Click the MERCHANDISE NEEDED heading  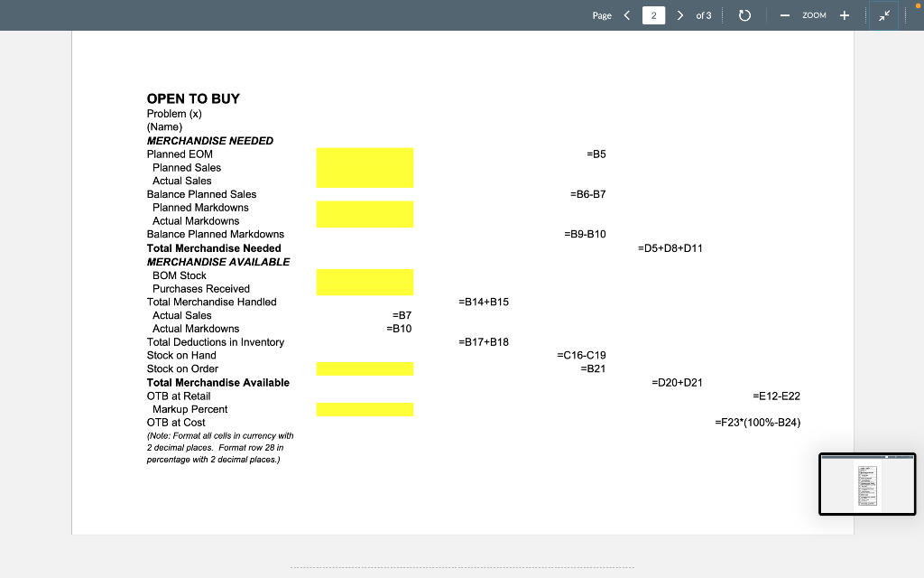(x=210, y=141)
